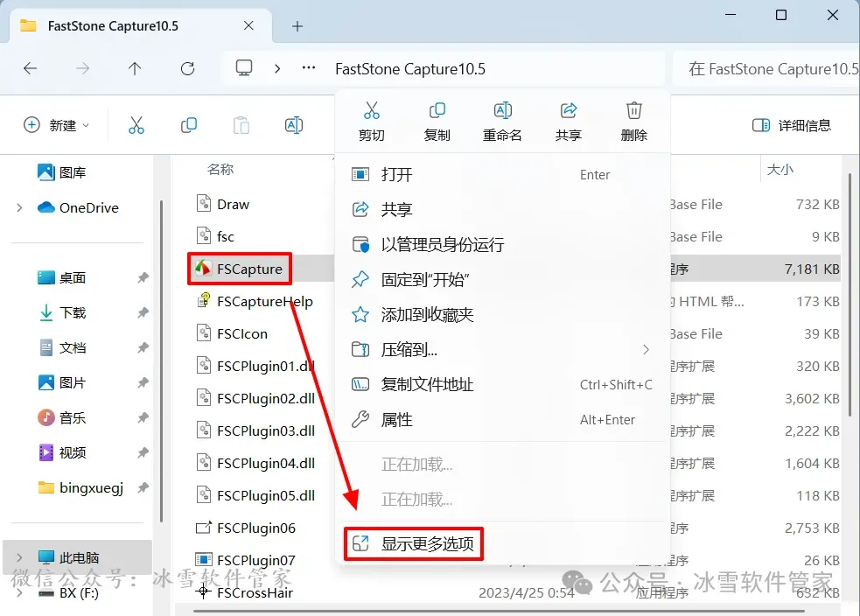The height and width of the screenshot is (616, 860).
Task: Choose 打开 in the context menu
Action: pos(502,174)
